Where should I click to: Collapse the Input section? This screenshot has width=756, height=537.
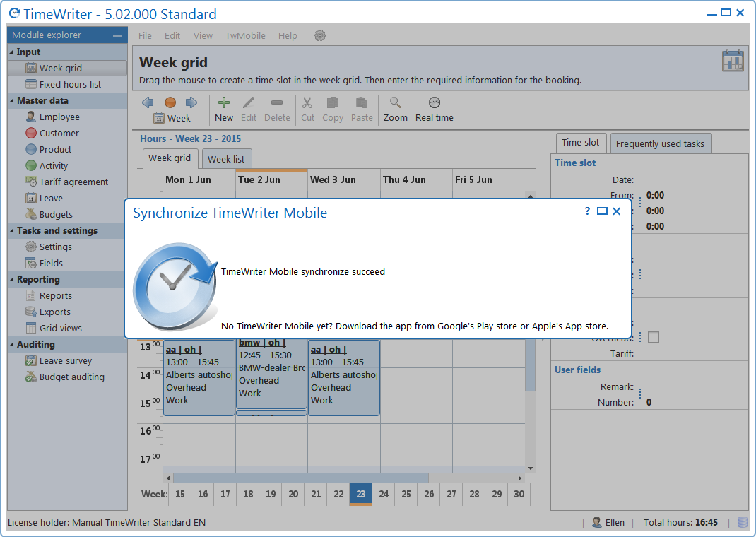(x=11, y=52)
